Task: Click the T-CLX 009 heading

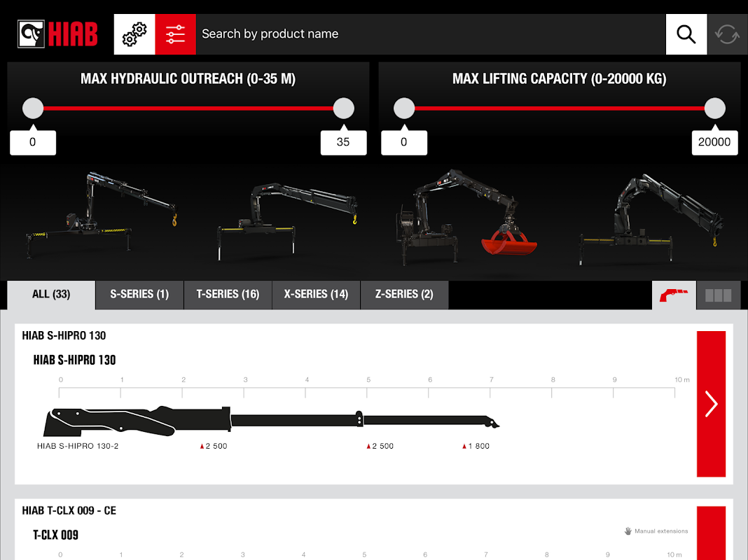Action: click(56, 535)
